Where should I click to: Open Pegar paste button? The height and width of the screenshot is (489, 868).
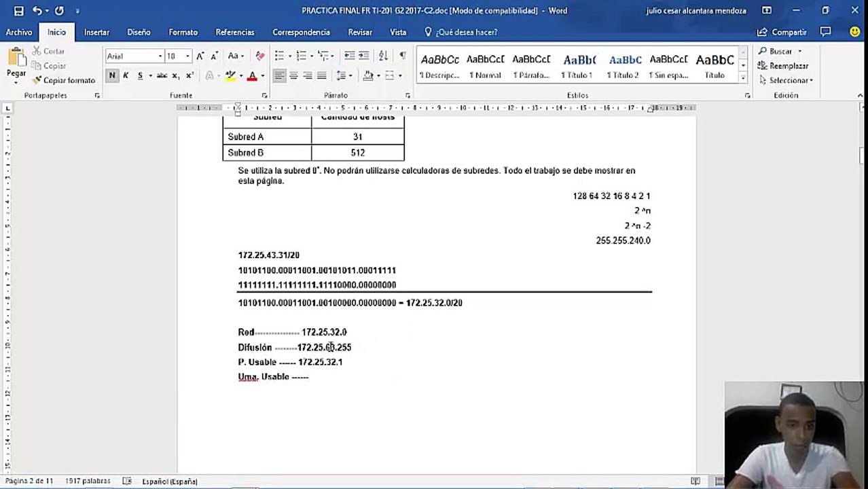tap(16, 66)
